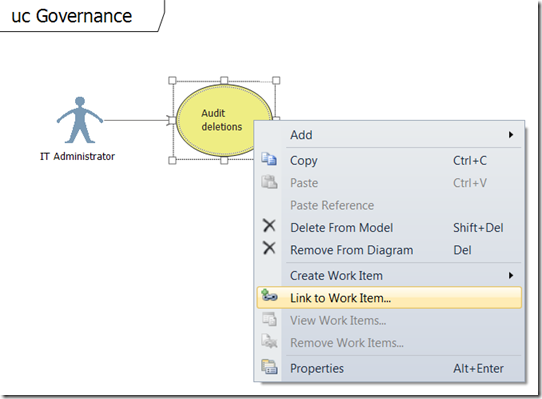
Task: Click the bottom-left selection handle of the use case
Action: pyautogui.click(x=172, y=160)
